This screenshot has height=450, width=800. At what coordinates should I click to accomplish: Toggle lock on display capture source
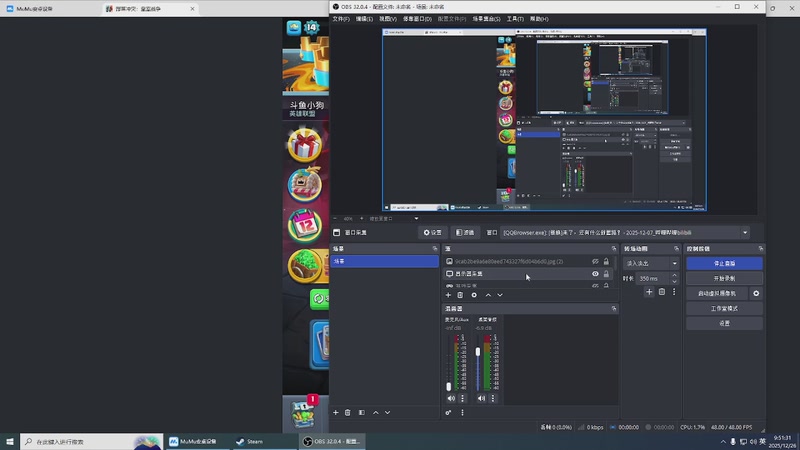pos(606,274)
